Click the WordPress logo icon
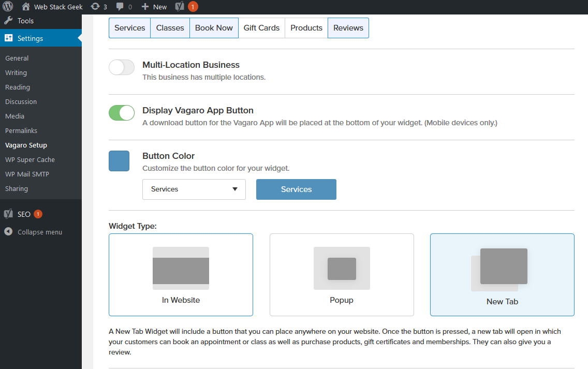The width and height of the screenshot is (588, 369). pos(8,7)
